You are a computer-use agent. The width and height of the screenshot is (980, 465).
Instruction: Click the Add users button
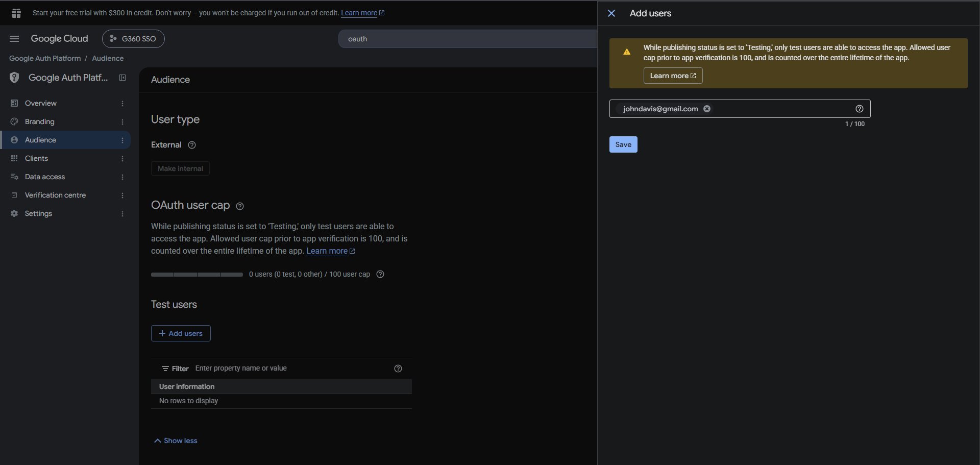click(181, 333)
